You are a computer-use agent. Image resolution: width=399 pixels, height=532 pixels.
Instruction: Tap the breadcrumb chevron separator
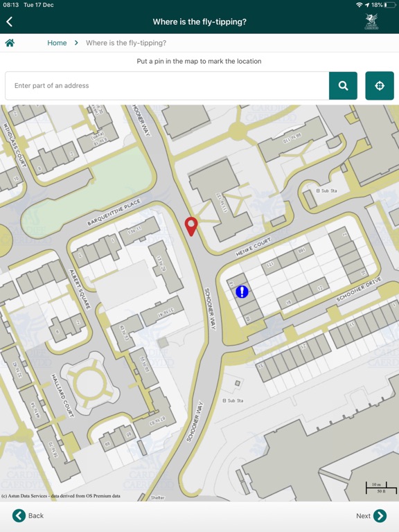[76, 43]
